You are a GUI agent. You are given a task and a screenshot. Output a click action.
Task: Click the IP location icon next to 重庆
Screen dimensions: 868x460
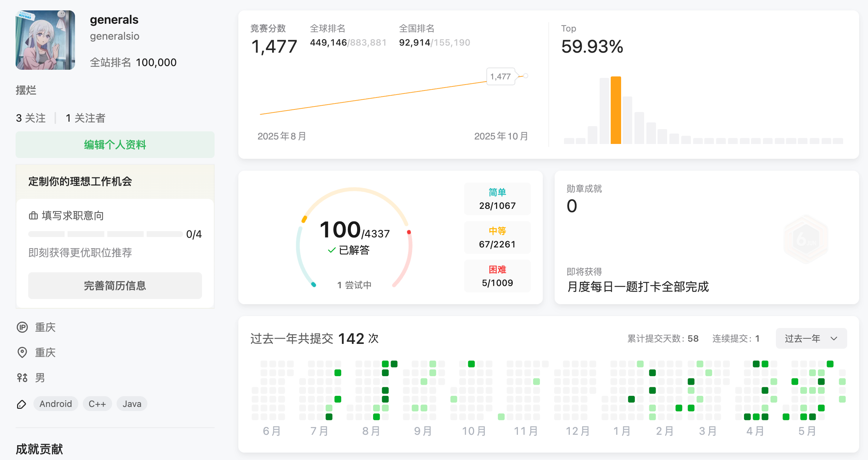click(22, 327)
